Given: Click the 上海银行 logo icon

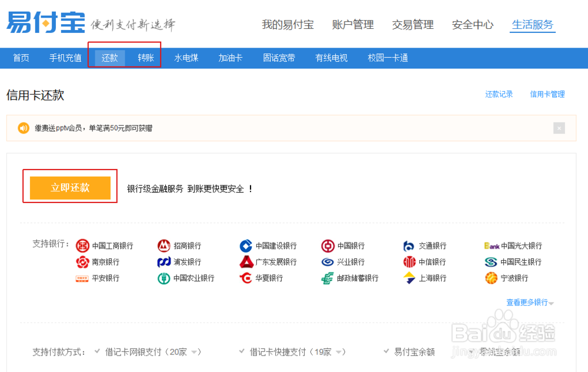Looking at the screenshot, I should tap(409, 278).
